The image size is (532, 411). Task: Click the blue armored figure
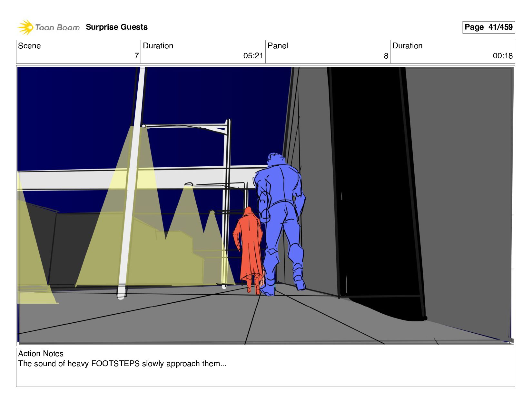pyautogui.click(x=279, y=224)
